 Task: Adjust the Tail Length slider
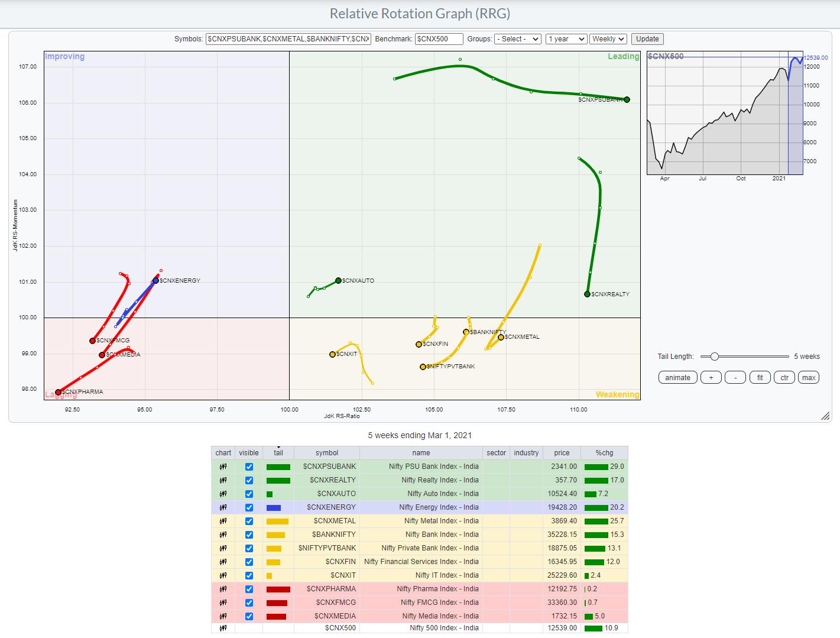pyautogui.click(x=715, y=357)
